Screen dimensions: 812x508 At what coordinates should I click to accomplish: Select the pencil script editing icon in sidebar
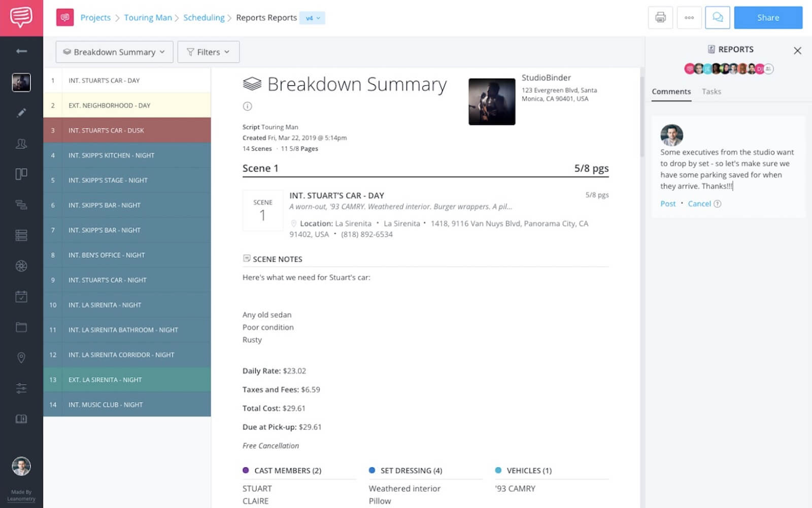21,113
